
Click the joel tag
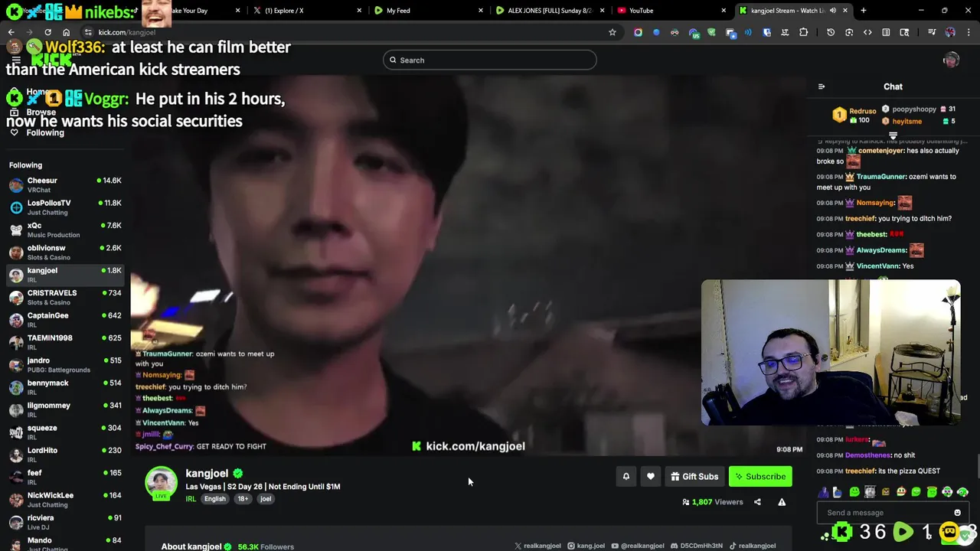point(266,499)
